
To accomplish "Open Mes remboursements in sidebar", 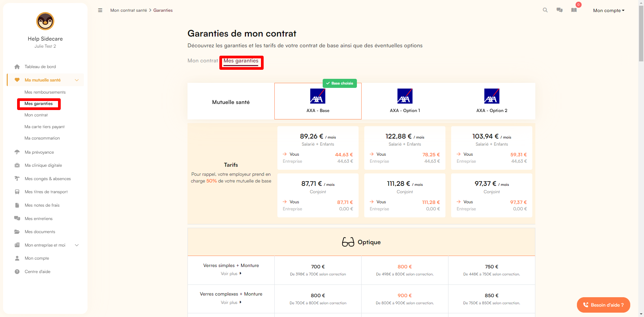I will [45, 92].
